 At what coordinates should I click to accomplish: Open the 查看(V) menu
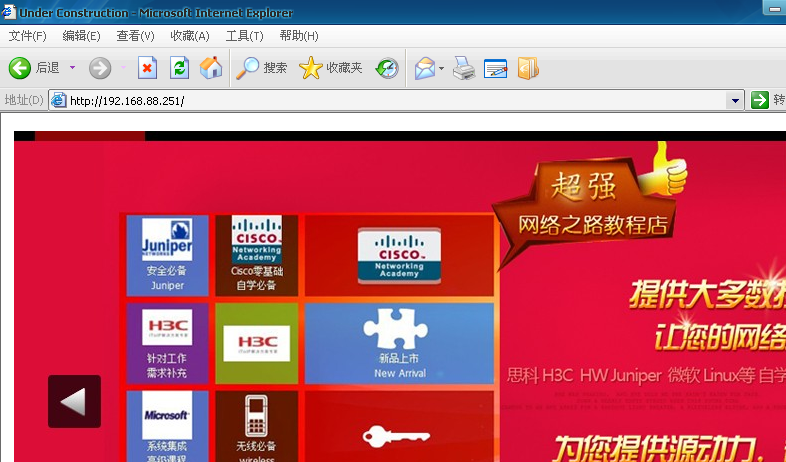(x=135, y=36)
